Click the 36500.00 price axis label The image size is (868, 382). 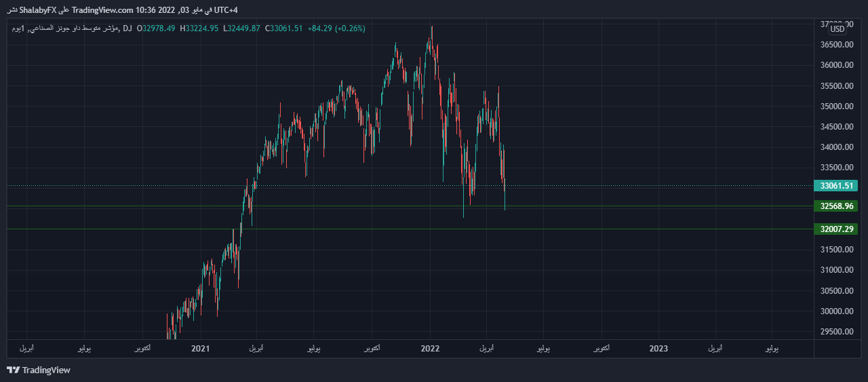tap(836, 45)
